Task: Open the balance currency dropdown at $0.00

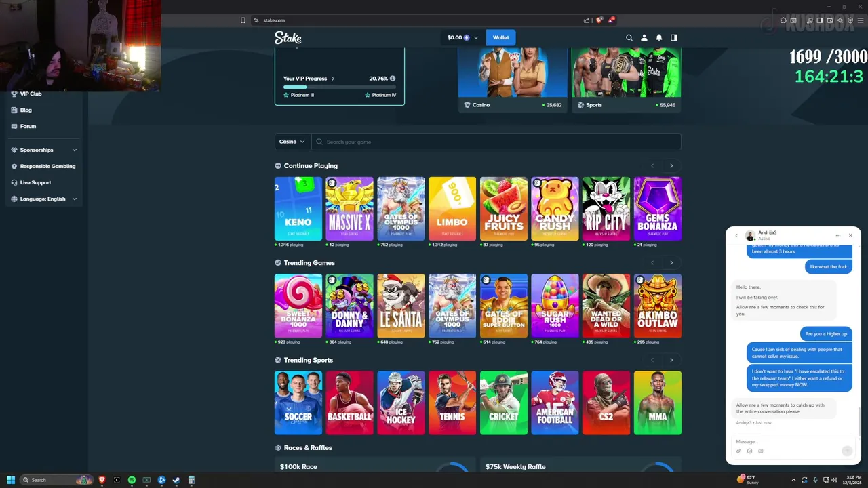Action: pyautogui.click(x=462, y=38)
